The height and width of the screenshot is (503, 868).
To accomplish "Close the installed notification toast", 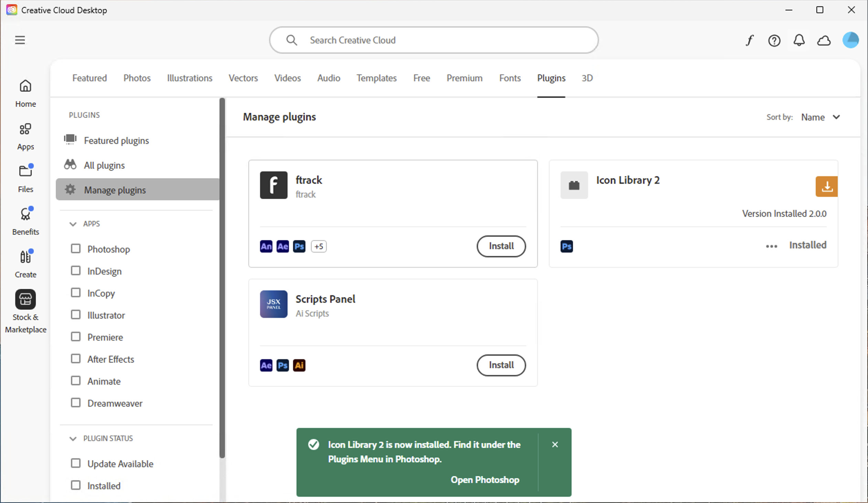I will (x=555, y=445).
